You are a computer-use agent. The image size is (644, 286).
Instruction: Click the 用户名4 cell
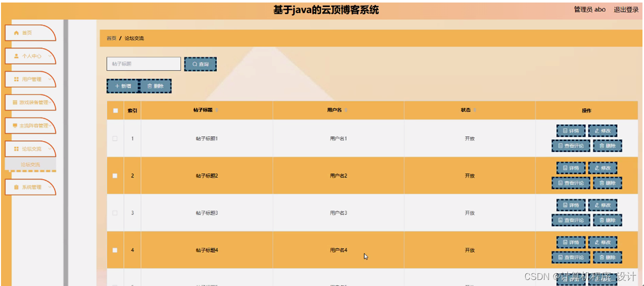[338, 250]
